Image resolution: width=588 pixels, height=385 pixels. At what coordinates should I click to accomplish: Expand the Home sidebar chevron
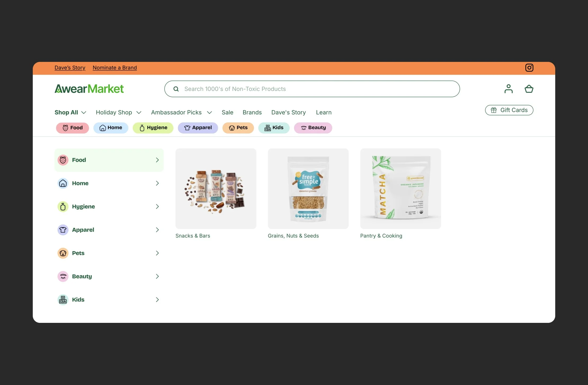point(157,183)
